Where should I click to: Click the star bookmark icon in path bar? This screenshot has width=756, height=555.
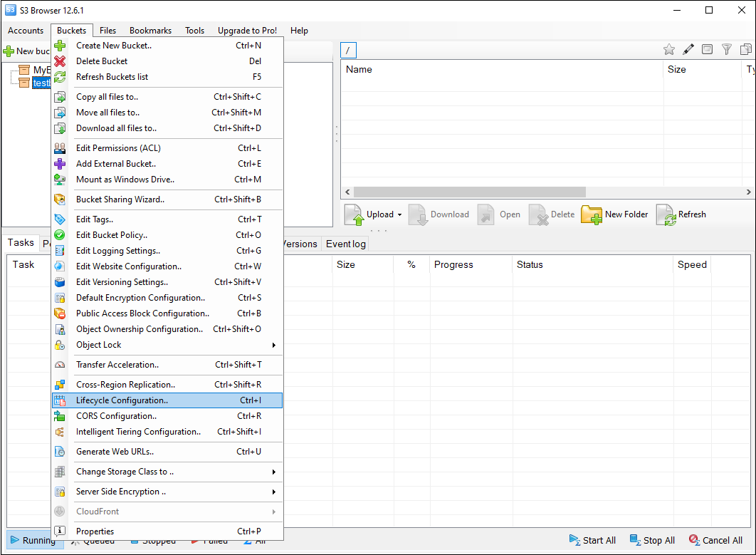click(x=668, y=49)
